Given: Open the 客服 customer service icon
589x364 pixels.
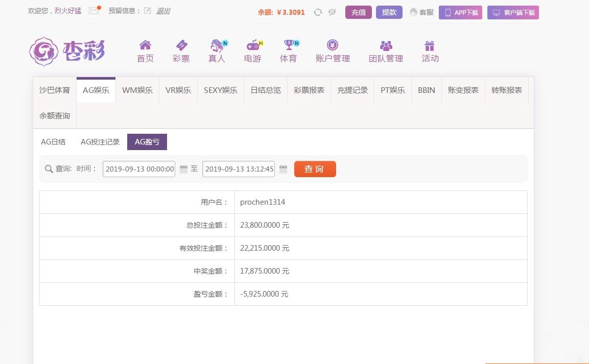Looking at the screenshot, I should pos(421,12).
